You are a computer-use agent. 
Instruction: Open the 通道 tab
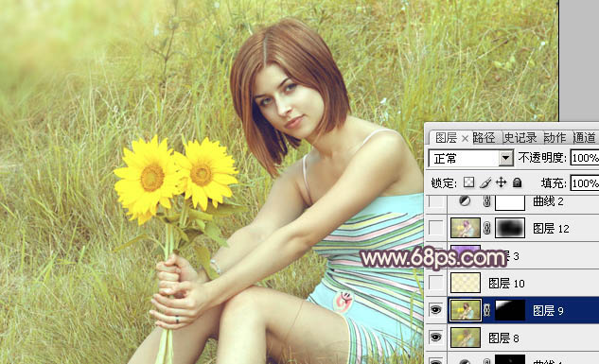pyautogui.click(x=585, y=138)
